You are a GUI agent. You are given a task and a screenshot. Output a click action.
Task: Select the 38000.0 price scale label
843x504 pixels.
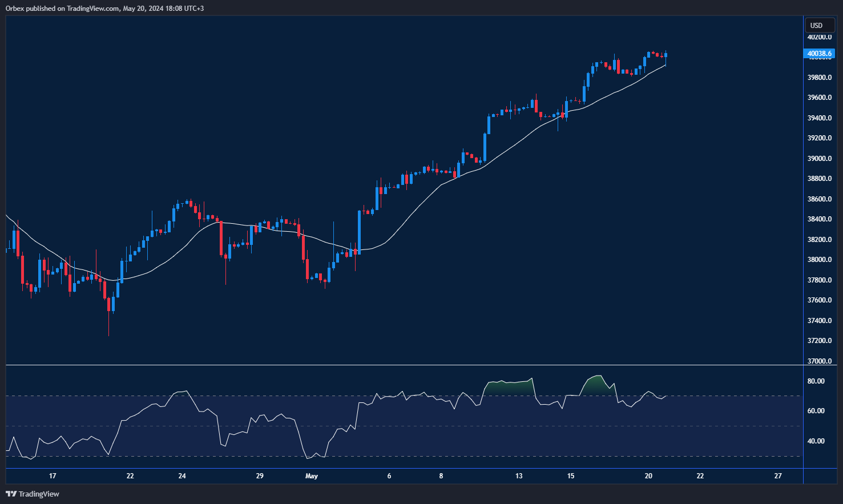click(819, 260)
